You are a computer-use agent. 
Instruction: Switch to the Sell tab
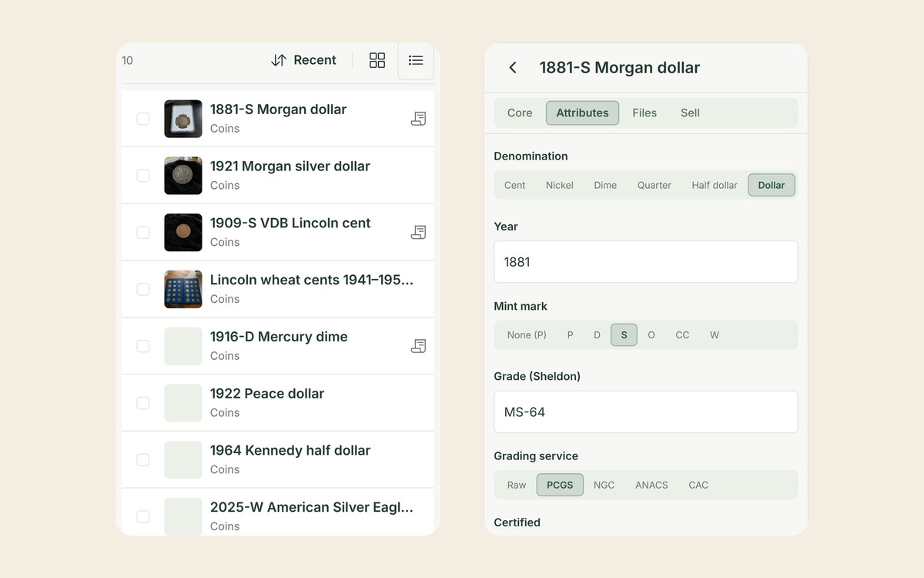click(690, 113)
